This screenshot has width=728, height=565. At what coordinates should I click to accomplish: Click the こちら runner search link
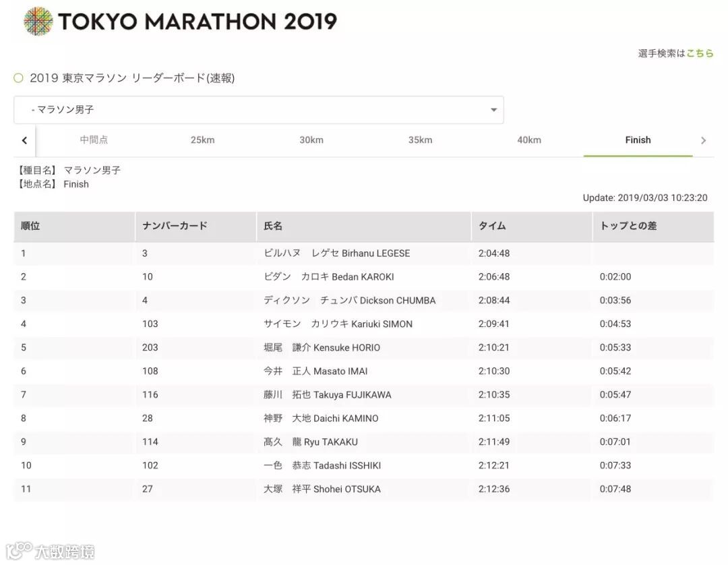click(700, 53)
